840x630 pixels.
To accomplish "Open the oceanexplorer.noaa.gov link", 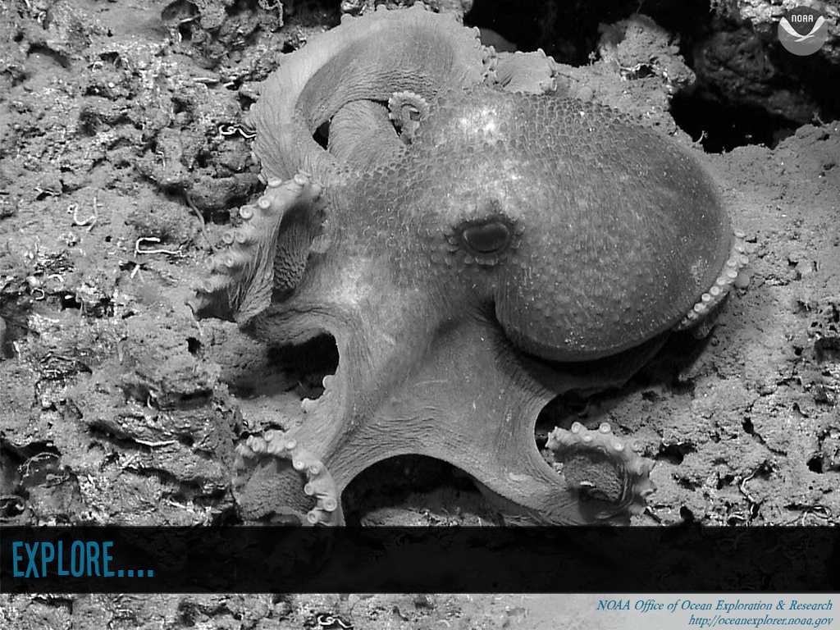I will (x=760, y=620).
